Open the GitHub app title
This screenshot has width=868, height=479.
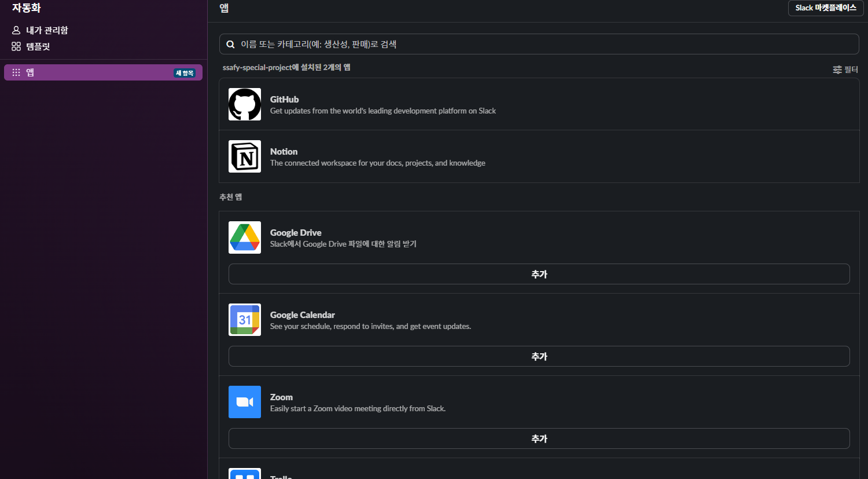[284, 100]
